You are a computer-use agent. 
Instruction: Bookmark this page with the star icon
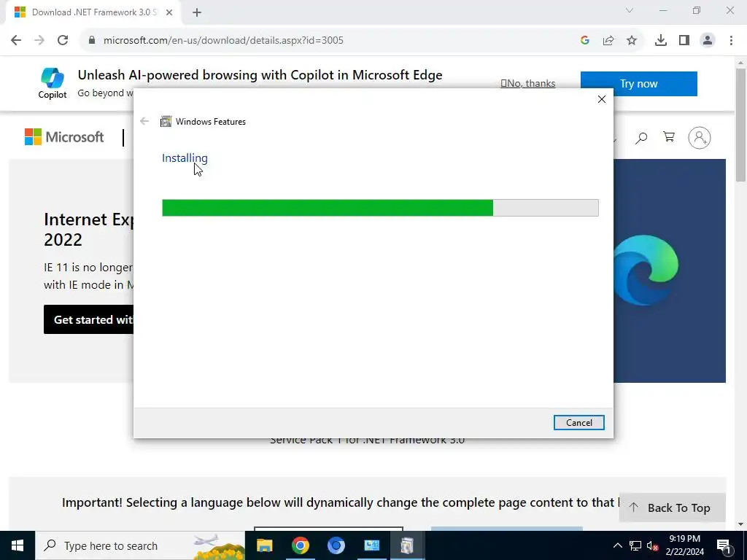click(x=632, y=40)
